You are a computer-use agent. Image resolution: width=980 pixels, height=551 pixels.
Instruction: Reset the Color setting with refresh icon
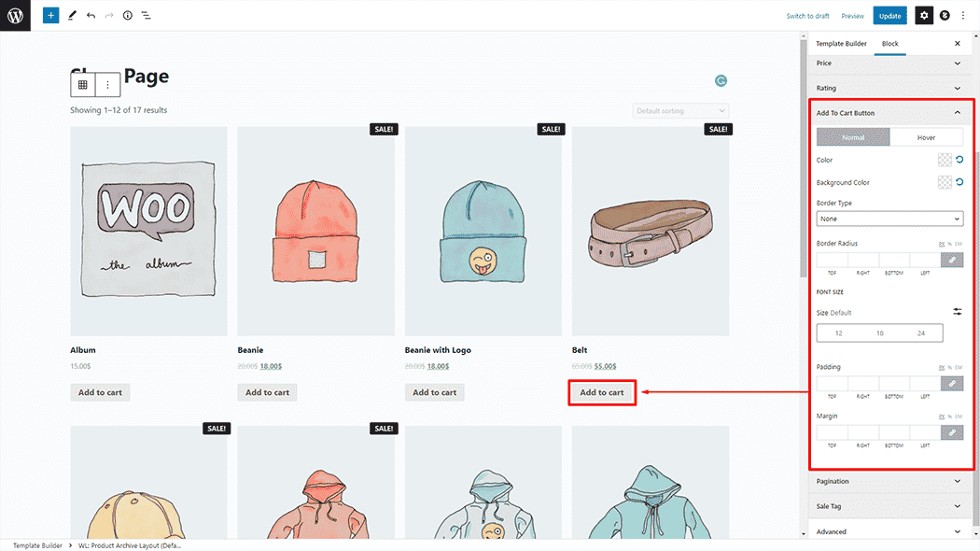tap(959, 161)
